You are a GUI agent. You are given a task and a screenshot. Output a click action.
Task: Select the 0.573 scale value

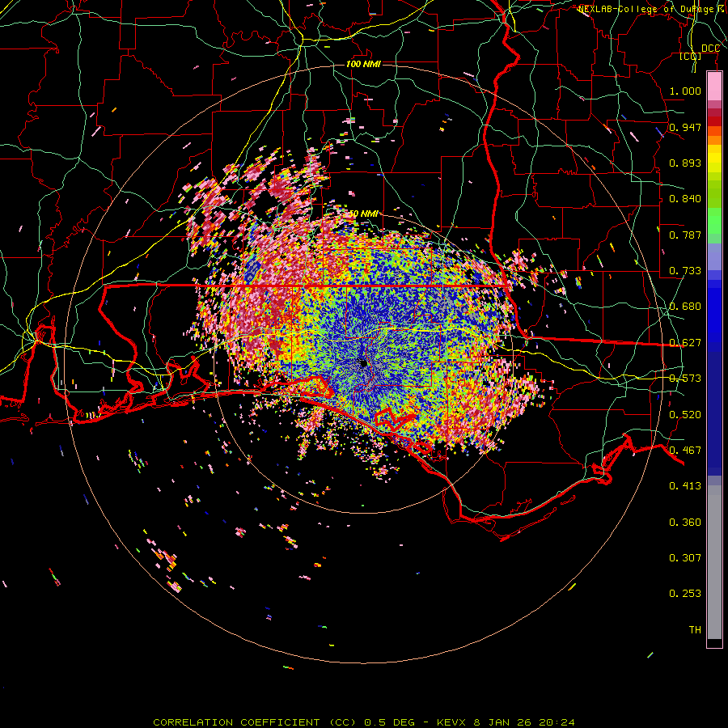(685, 379)
